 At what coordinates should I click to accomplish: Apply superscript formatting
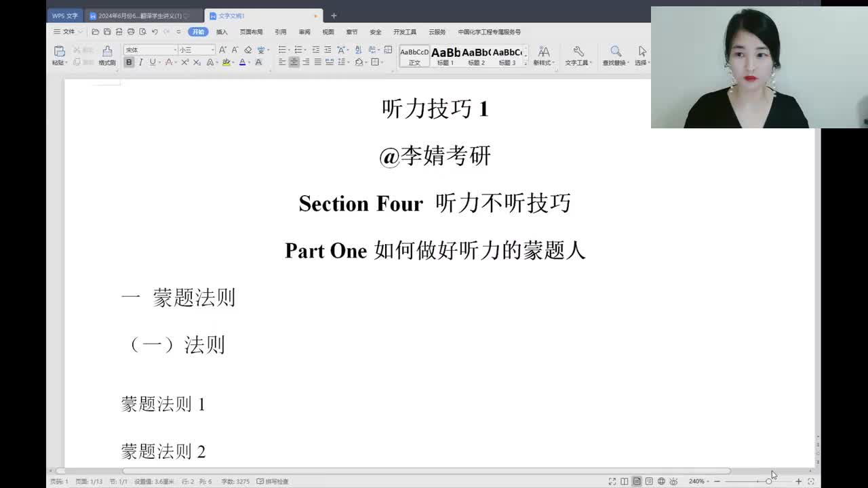click(x=185, y=62)
